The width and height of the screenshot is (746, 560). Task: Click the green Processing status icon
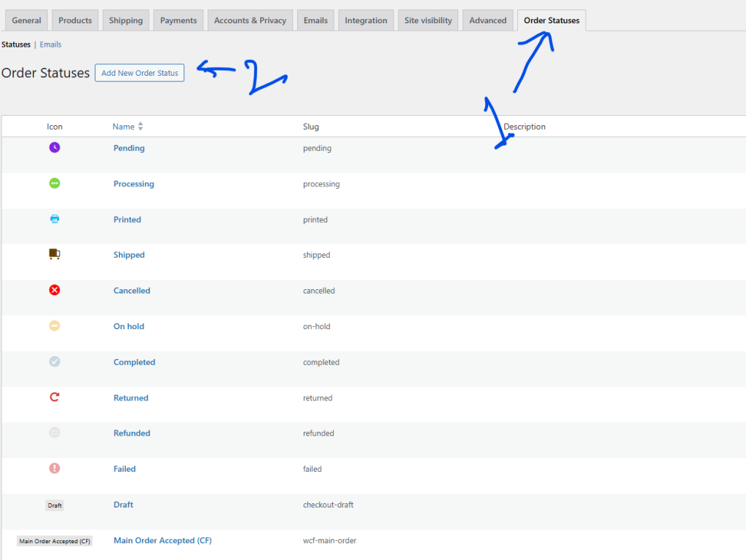(55, 184)
